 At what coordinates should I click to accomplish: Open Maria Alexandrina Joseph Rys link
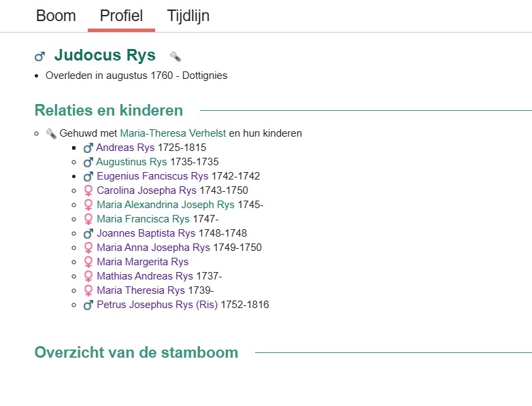165,205
